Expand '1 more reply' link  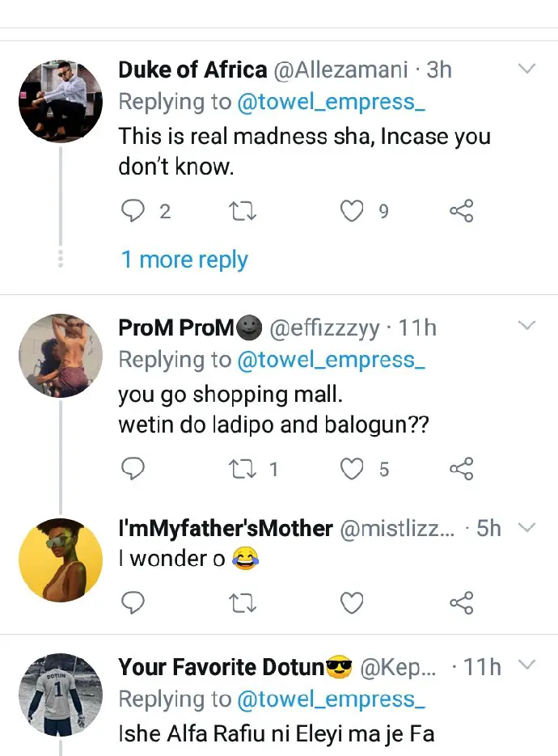tap(184, 260)
